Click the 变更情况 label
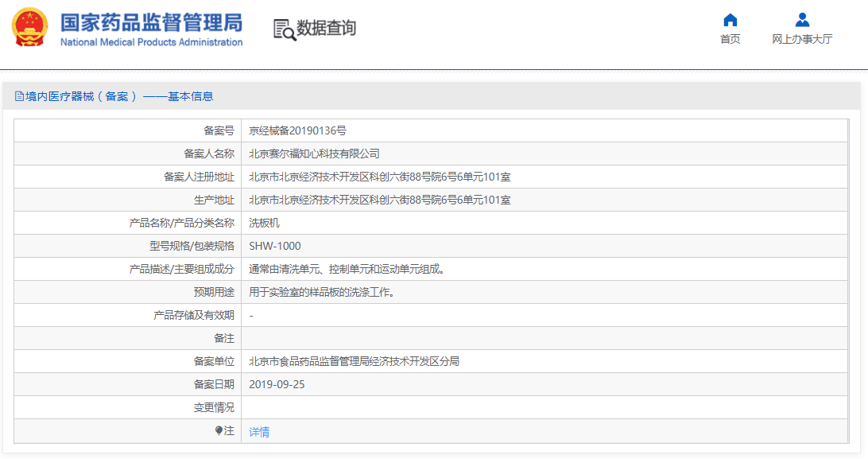868x459 pixels. point(214,407)
